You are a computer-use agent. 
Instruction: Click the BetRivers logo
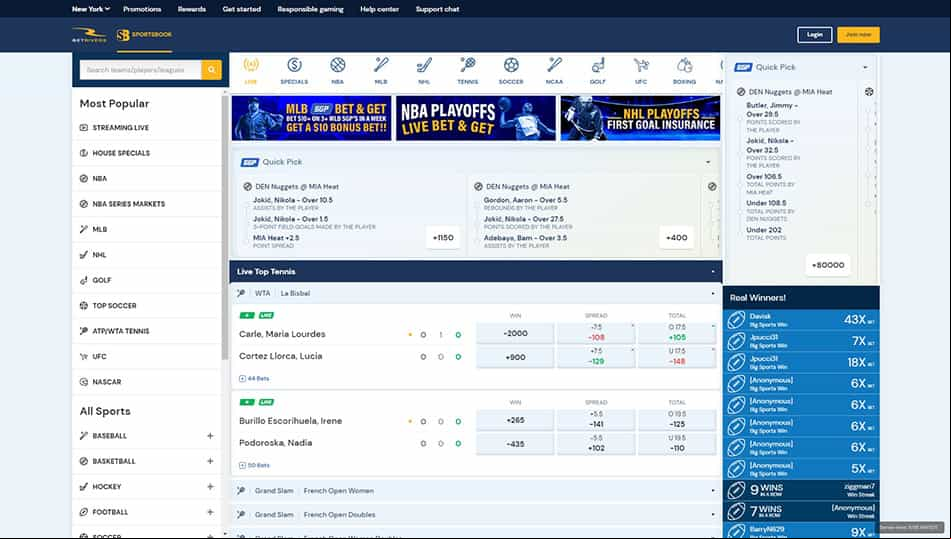[89, 35]
